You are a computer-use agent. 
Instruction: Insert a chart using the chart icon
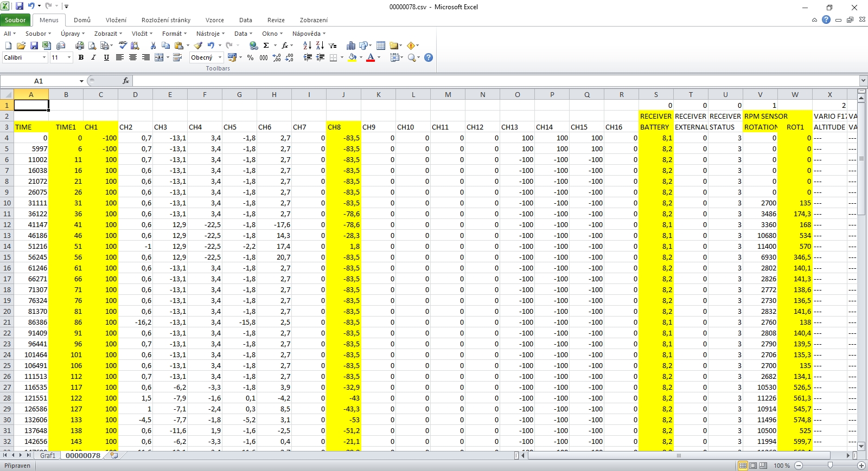click(350, 46)
